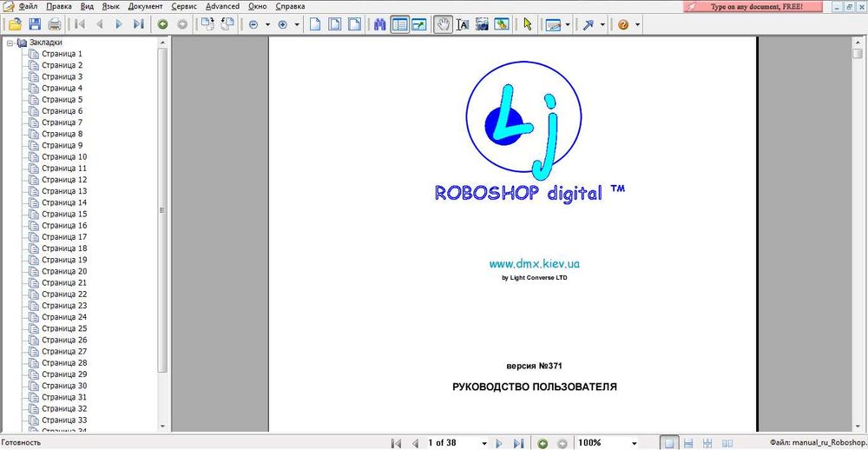This screenshot has height=450, width=868.
Task: Click the blue Arrow drawing tool
Action: [588, 24]
